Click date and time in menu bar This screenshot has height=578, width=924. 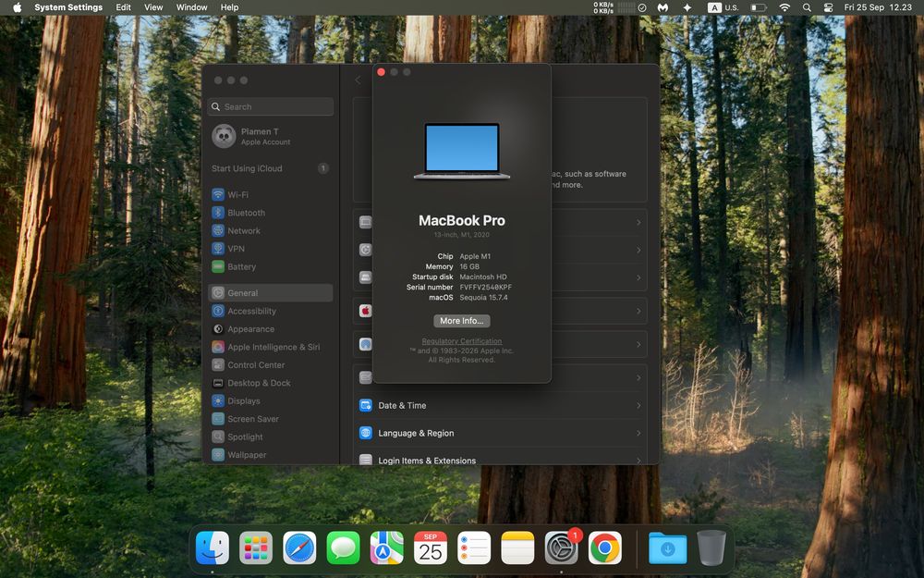click(878, 7)
